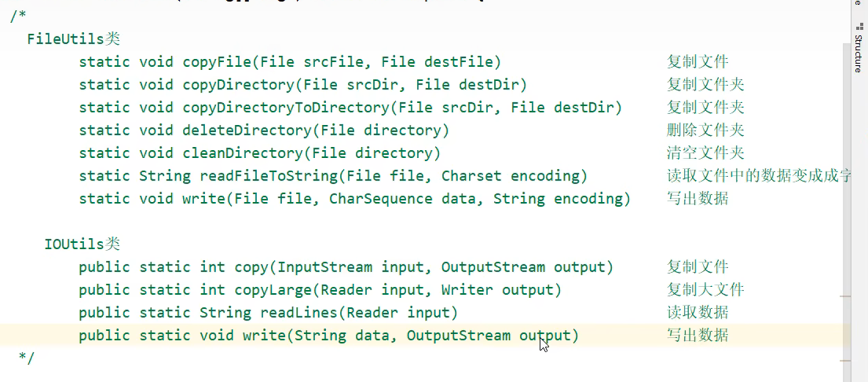Click 'File directory' parameter in the deleteDirectory line
This screenshot has height=382, width=868.
380,130
